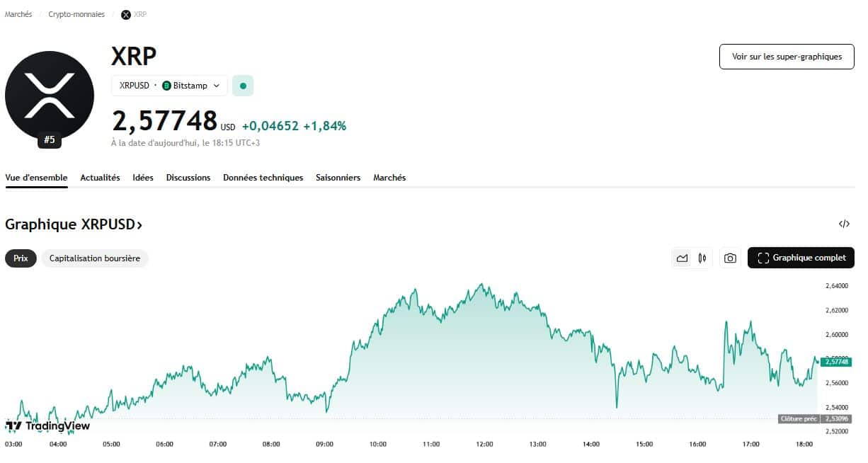Viewport: 868px width, 463px height.
Task: Click the Voir sur les super-graphiques button
Action: pyautogui.click(x=787, y=57)
